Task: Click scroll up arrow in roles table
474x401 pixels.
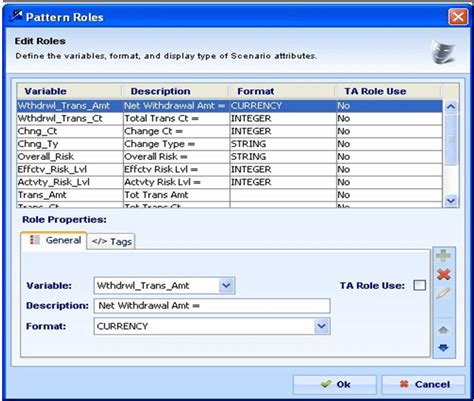Action: point(451,107)
